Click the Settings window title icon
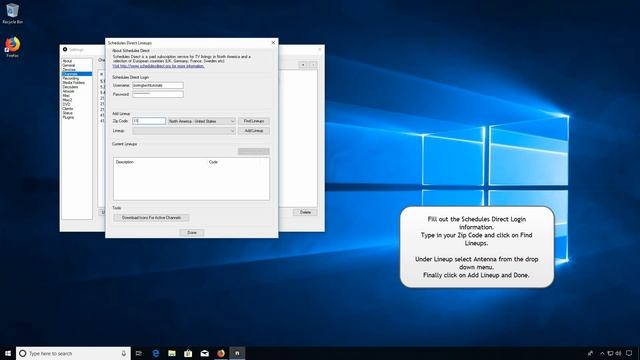640x360 pixels. (65, 49)
